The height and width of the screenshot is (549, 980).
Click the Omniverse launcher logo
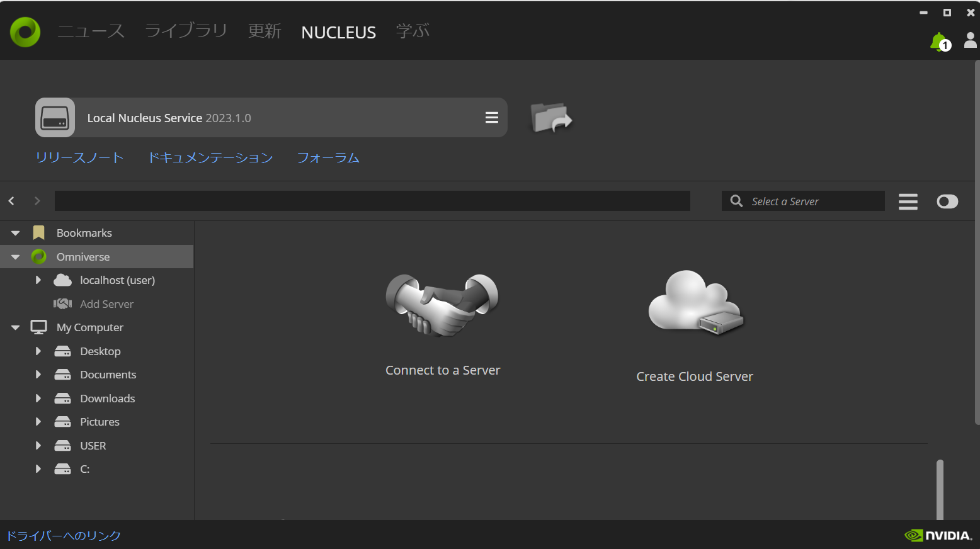coord(25,31)
